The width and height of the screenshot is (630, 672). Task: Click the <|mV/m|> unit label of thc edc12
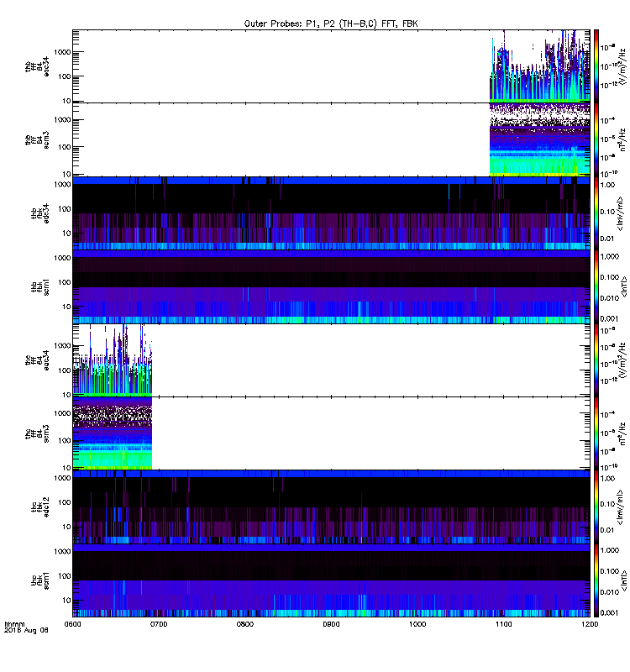[620, 507]
